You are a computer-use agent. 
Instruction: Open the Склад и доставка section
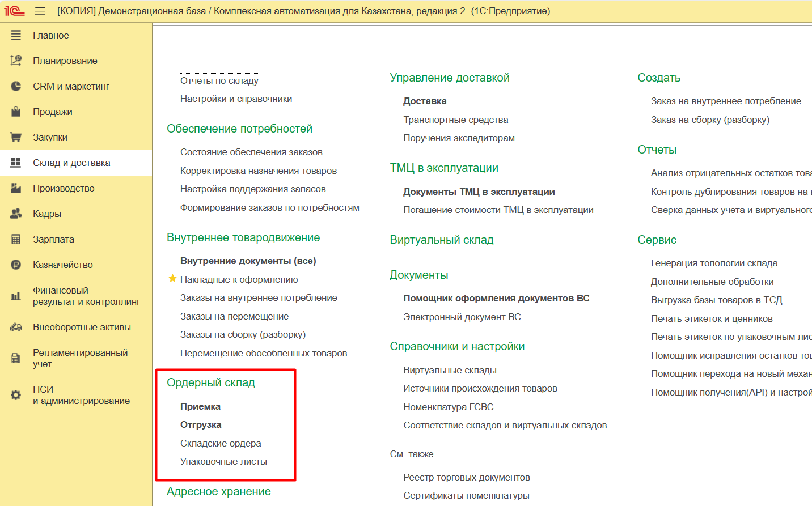(71, 163)
